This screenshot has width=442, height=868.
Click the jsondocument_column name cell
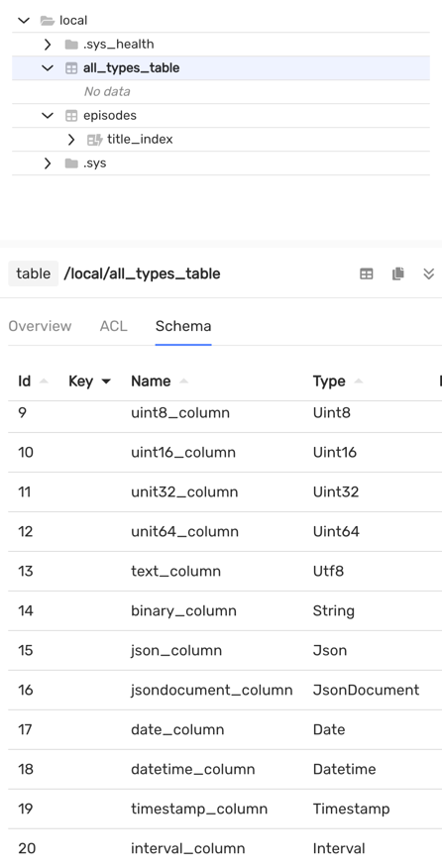pos(211,690)
